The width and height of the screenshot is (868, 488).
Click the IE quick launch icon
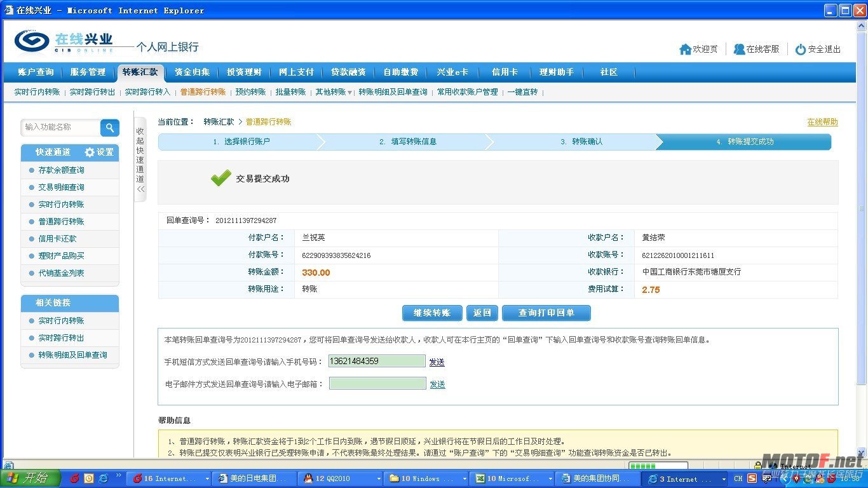[103, 478]
